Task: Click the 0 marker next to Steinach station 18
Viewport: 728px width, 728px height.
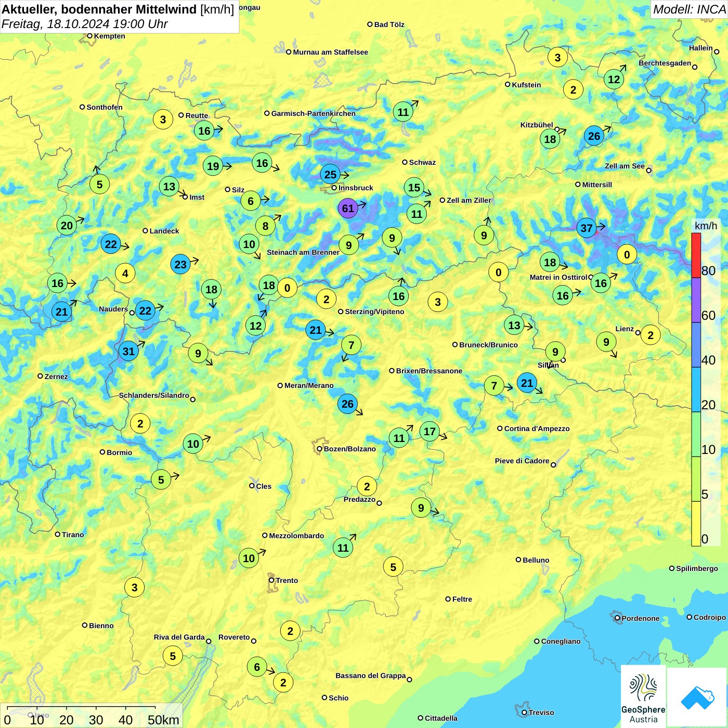Action: tap(287, 288)
